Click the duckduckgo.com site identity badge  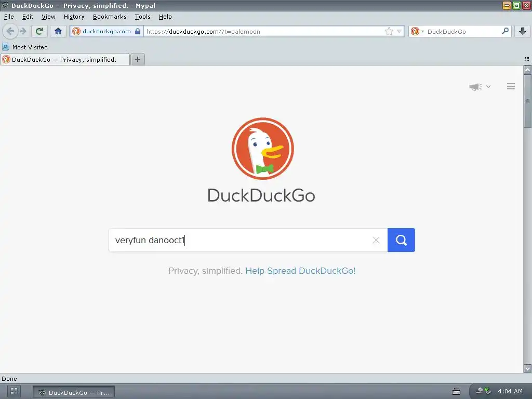[107, 32]
